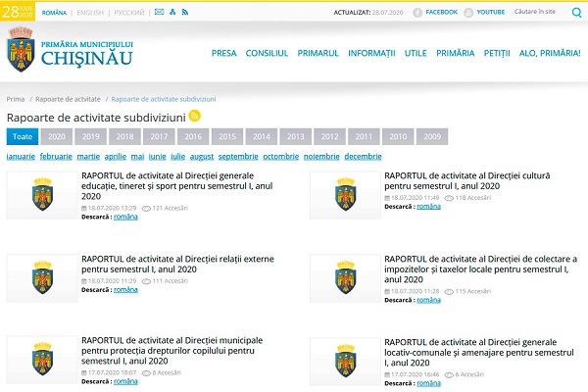This screenshot has height=392, width=588.
Task: Open the PRESA menu
Action: click(x=223, y=53)
